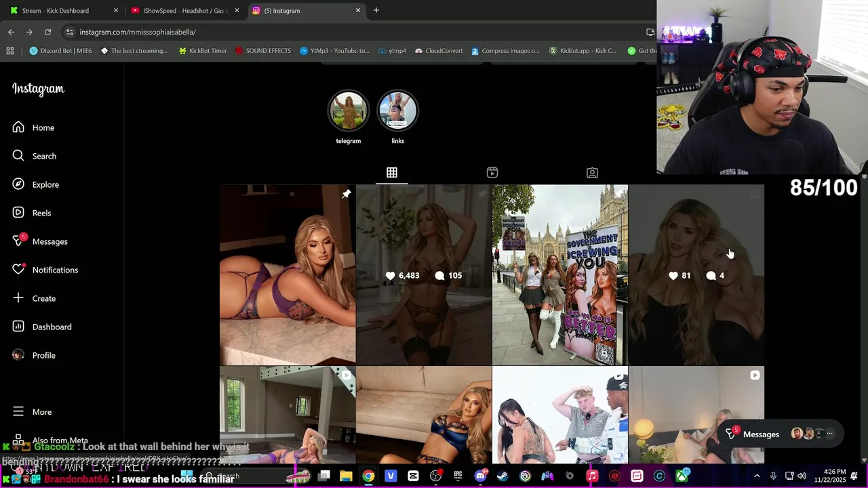
Task: Open Instagram Home in the sidebar
Action: pos(33,127)
